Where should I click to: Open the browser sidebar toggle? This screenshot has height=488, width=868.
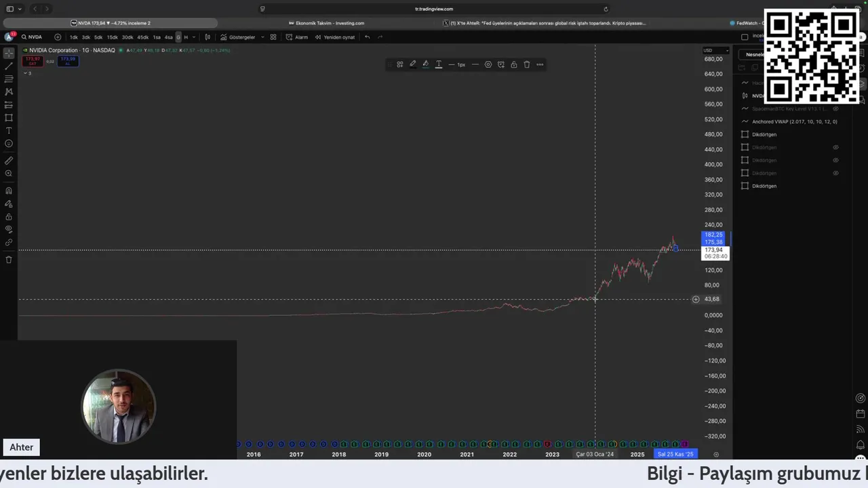(x=9, y=9)
